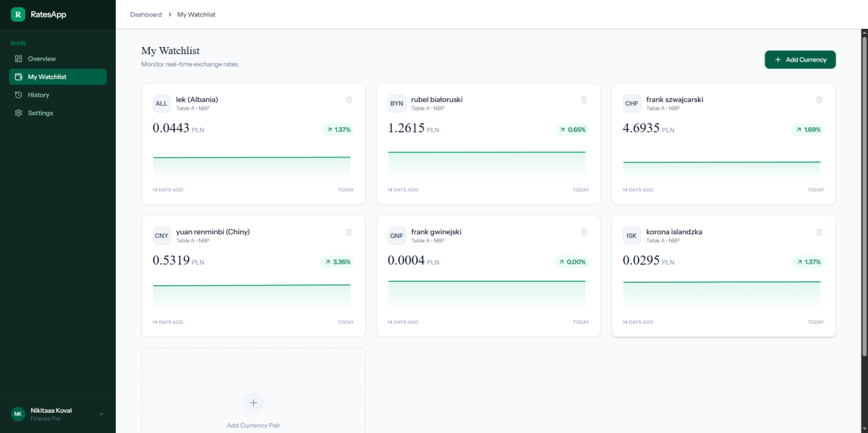Click the NK user avatar

click(x=18, y=413)
